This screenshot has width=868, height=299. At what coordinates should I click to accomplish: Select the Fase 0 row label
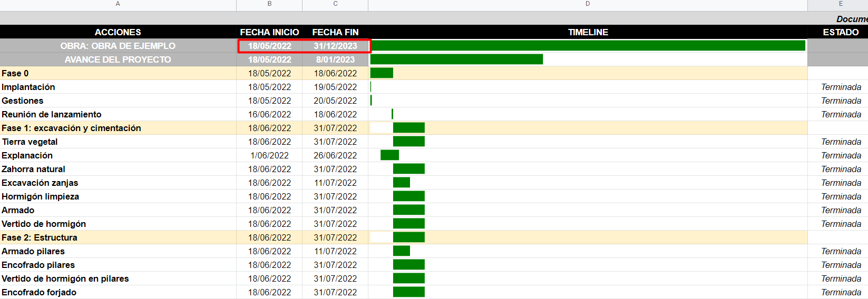118,73
